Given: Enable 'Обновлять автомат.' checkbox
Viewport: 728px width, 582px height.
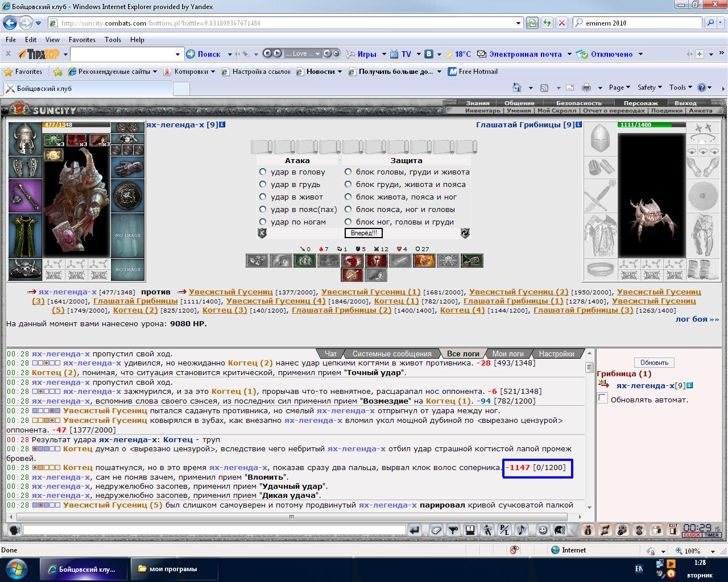Looking at the screenshot, I should tap(603, 398).
